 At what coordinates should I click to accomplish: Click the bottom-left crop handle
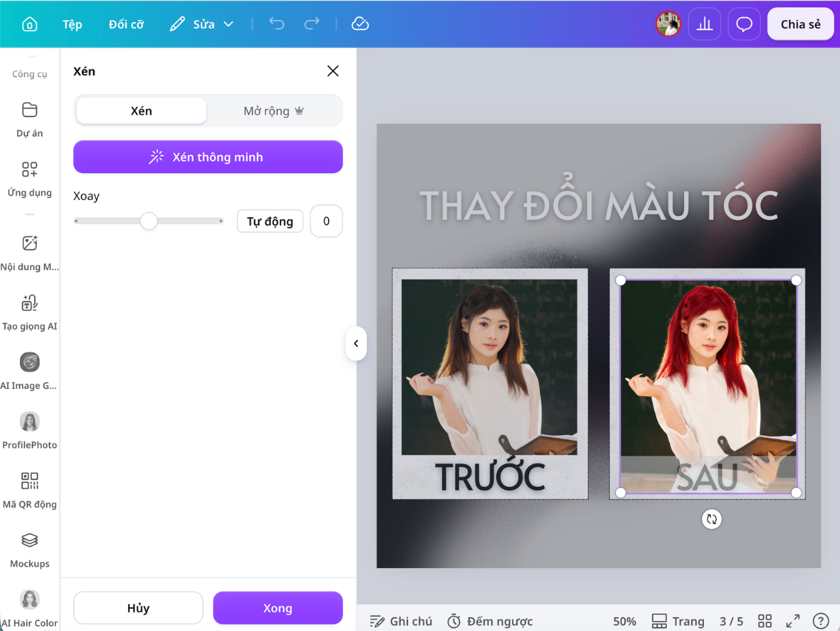pyautogui.click(x=620, y=492)
